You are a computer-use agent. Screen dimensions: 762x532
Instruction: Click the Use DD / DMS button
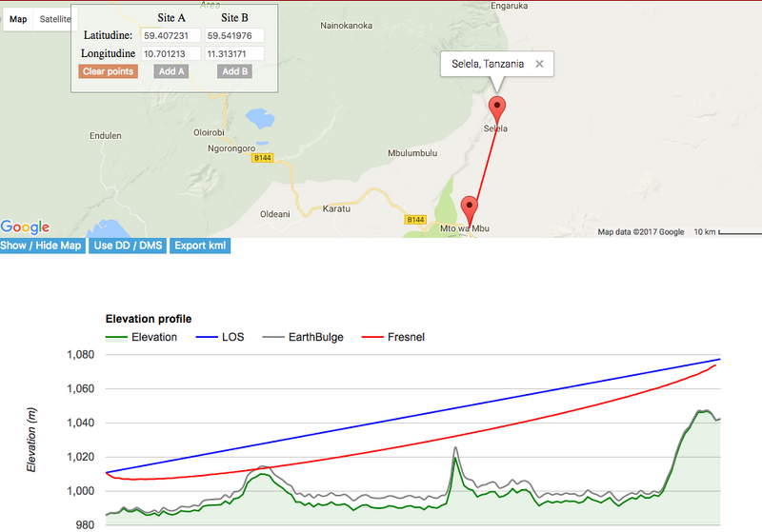(x=128, y=246)
